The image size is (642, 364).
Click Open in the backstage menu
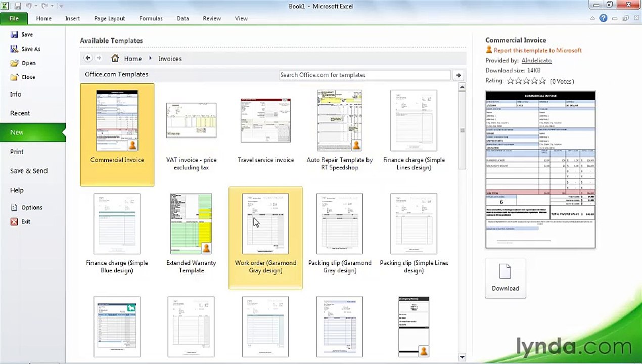(x=23, y=63)
